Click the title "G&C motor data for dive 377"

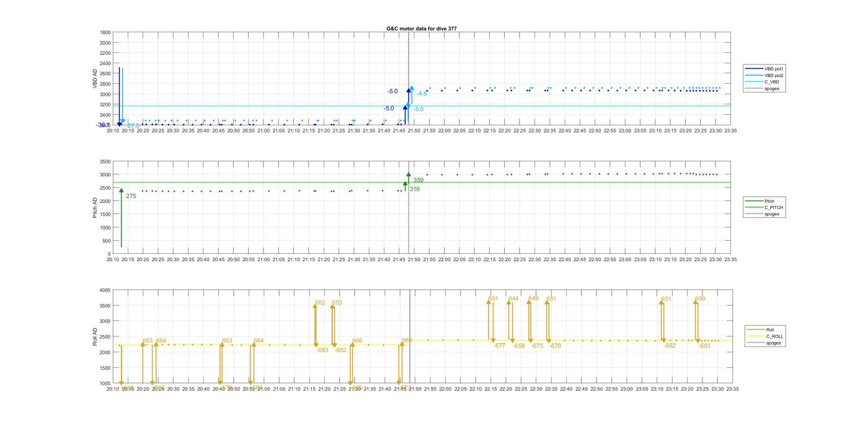[422, 29]
